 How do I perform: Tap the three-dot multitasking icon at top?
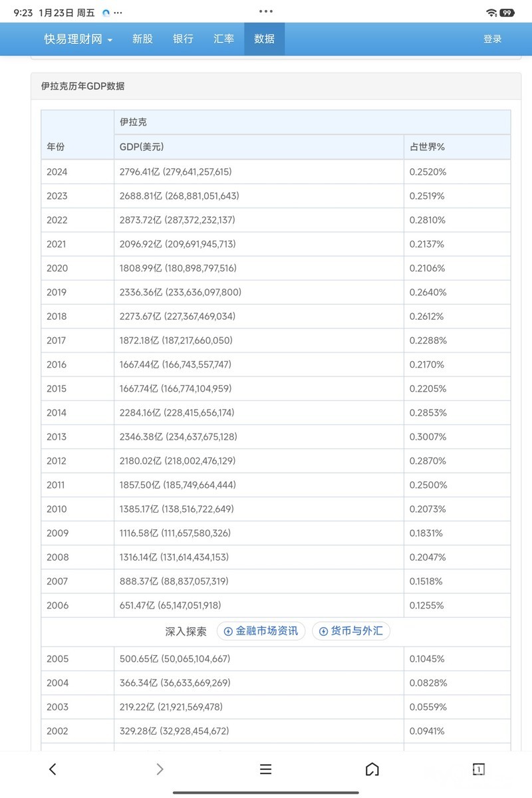click(x=266, y=11)
